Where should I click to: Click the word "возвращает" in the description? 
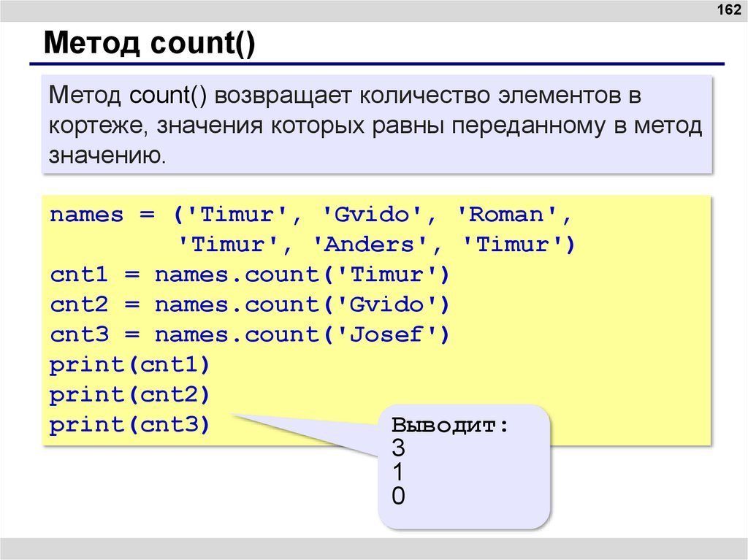coord(272,96)
